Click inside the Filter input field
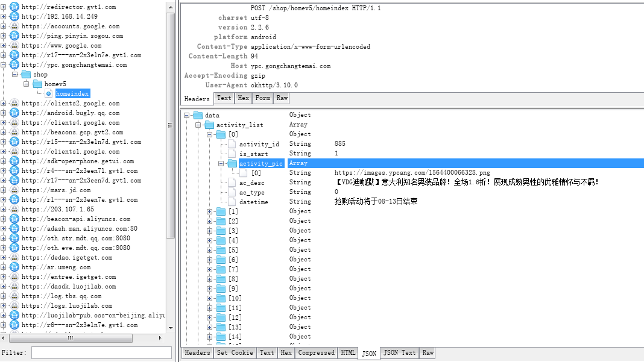The width and height of the screenshot is (644, 362). [101, 353]
